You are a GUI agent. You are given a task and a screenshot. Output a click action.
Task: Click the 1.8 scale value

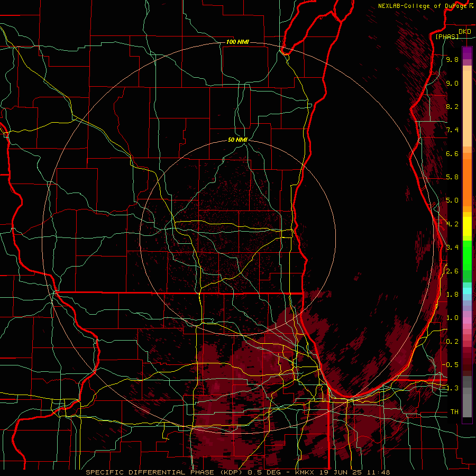click(452, 295)
